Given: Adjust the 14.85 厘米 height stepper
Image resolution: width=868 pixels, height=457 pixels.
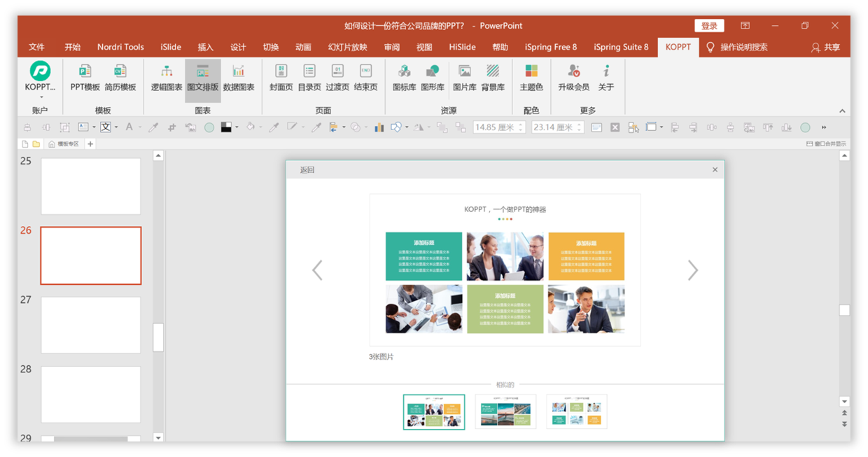Looking at the screenshot, I should pyautogui.click(x=520, y=127).
